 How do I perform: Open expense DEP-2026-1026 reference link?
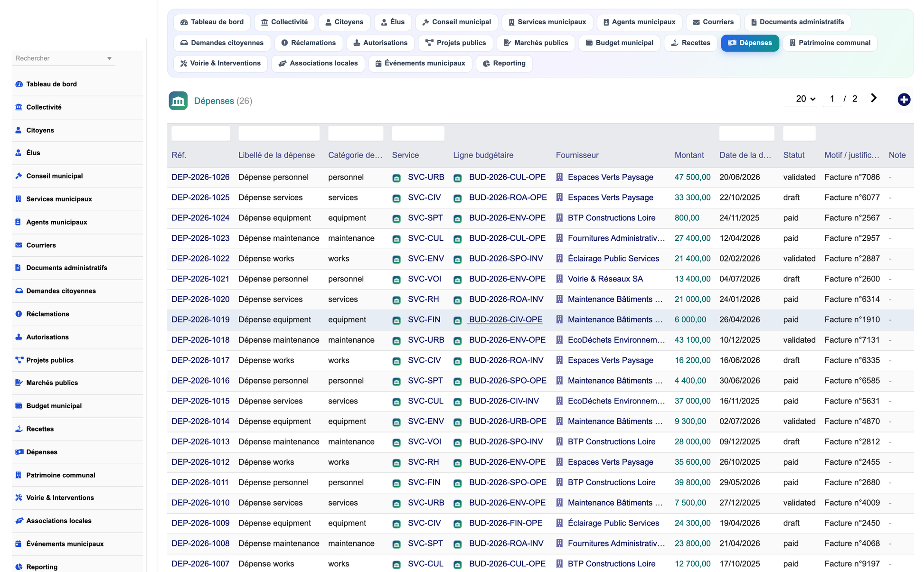(x=200, y=177)
